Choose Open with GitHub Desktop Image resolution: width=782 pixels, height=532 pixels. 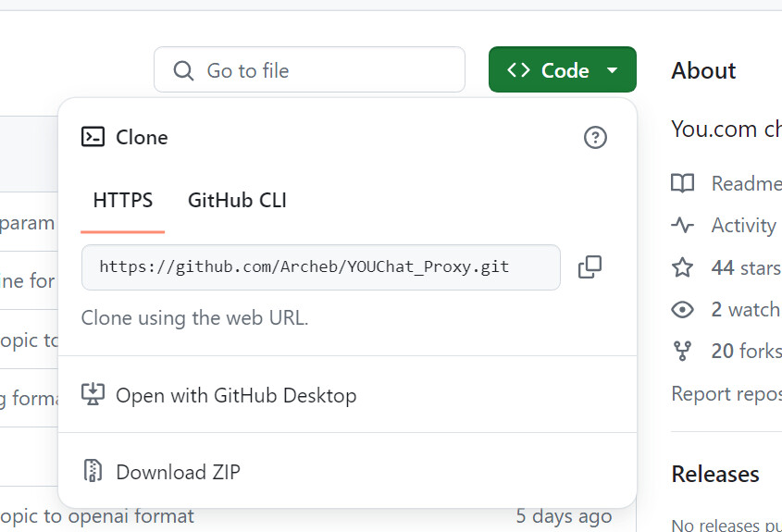[x=235, y=395]
